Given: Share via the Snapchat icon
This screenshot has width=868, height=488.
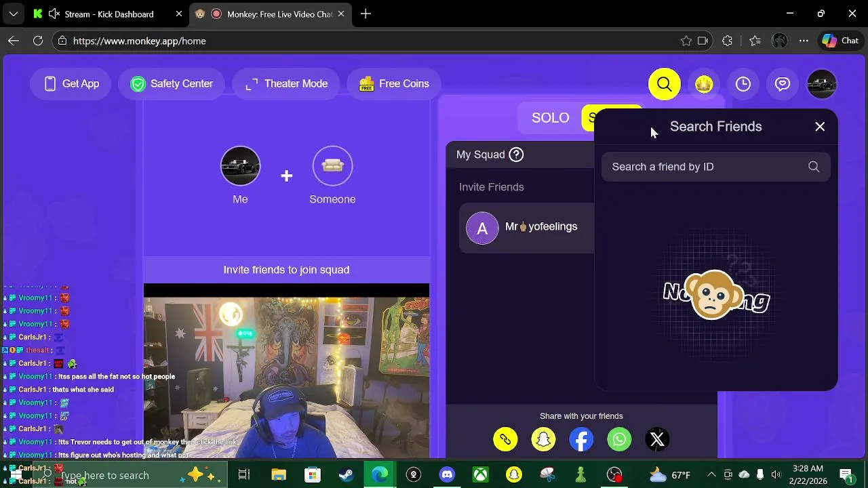Looking at the screenshot, I should (543, 440).
